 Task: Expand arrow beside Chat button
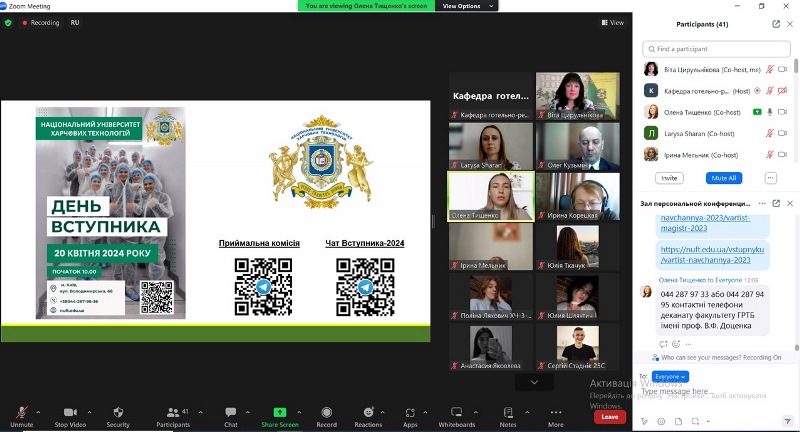[x=248, y=412]
